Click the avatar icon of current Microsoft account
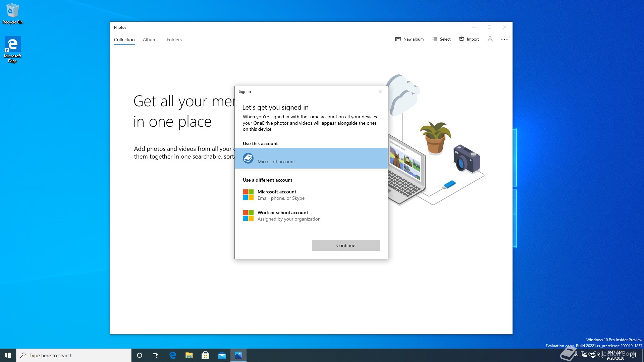Screen dimensions: 644x362 pos(248,158)
